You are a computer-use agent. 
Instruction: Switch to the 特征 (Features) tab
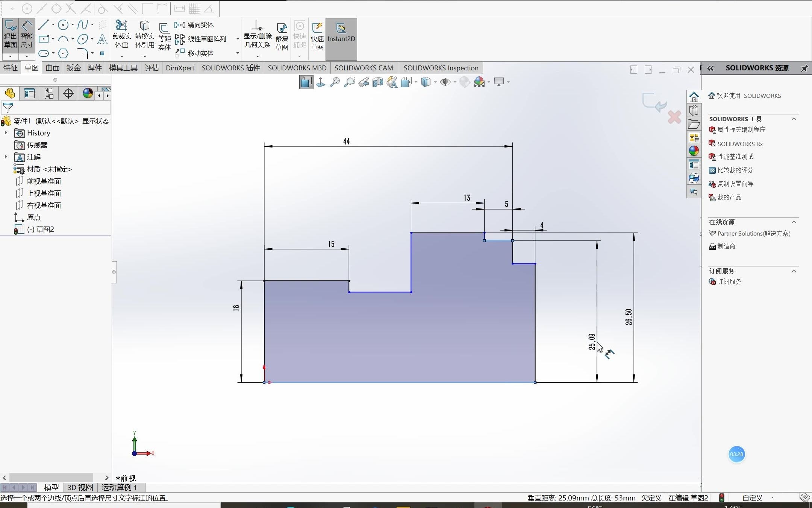tap(11, 68)
